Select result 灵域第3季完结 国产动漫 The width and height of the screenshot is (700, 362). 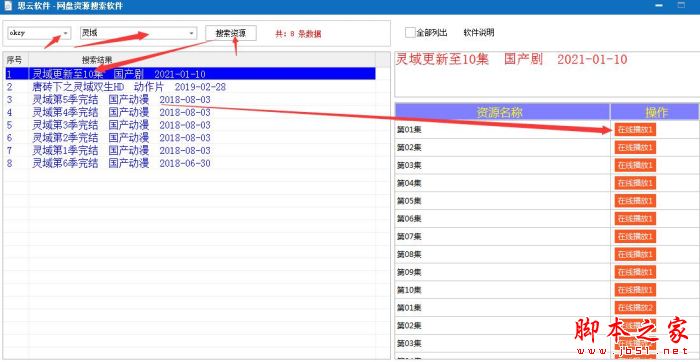(x=191, y=125)
